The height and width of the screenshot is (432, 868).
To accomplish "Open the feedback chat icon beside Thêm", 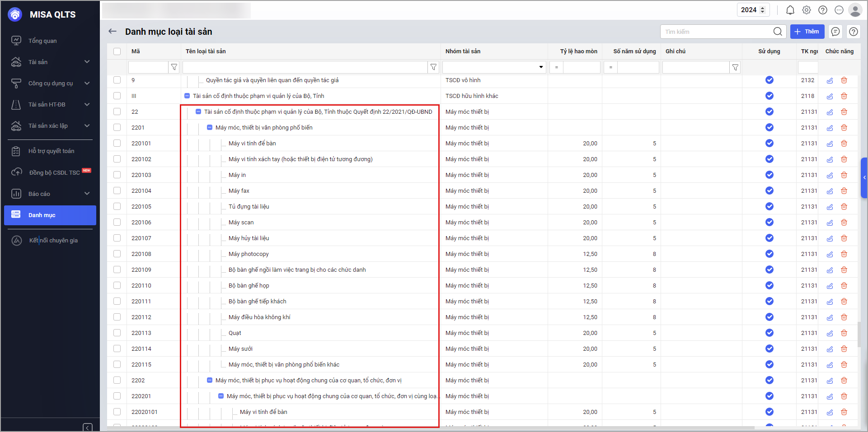I will pos(835,32).
